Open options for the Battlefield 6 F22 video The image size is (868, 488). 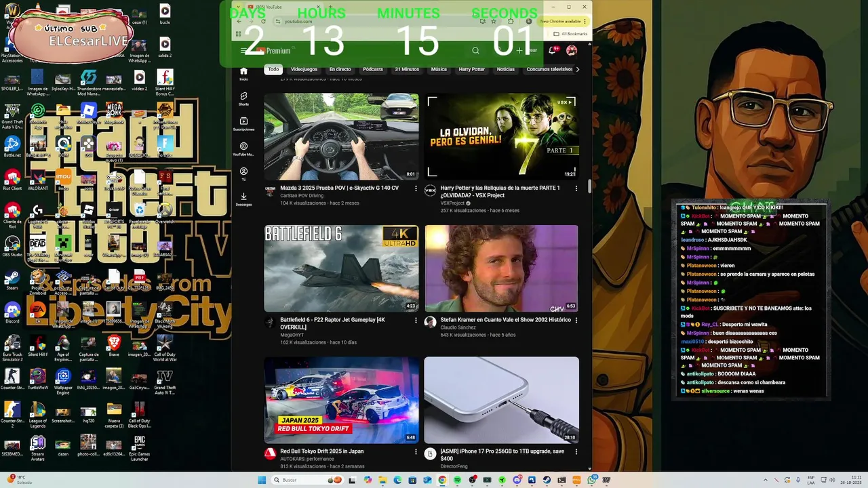pos(416,321)
